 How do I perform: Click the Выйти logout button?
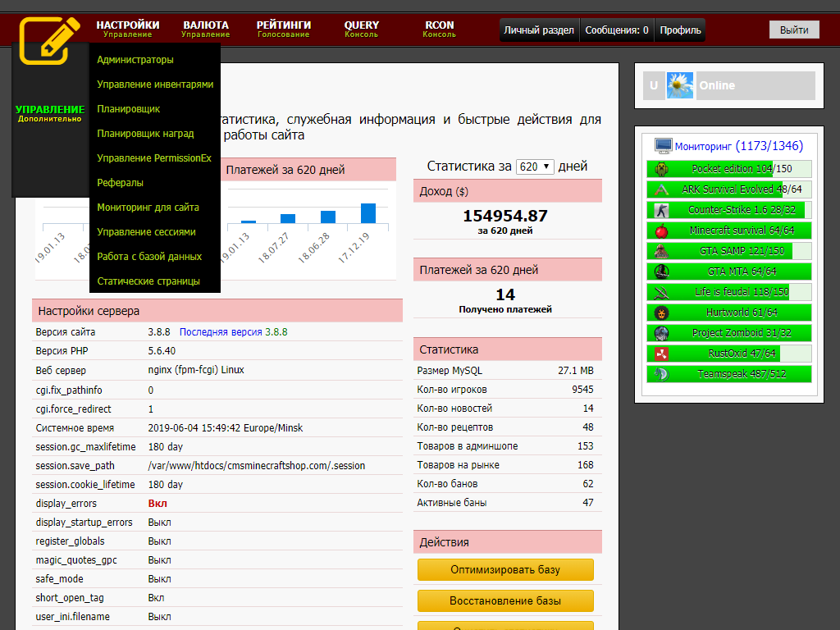794,30
